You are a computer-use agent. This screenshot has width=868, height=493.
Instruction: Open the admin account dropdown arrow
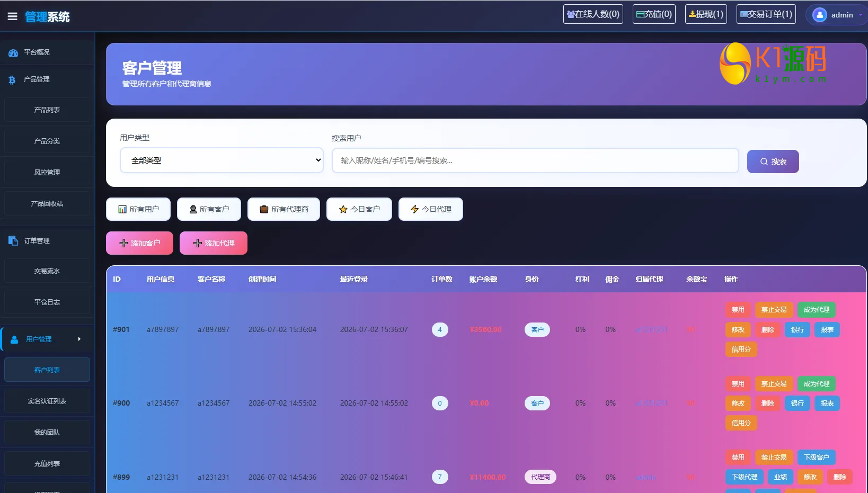pyautogui.click(x=861, y=15)
